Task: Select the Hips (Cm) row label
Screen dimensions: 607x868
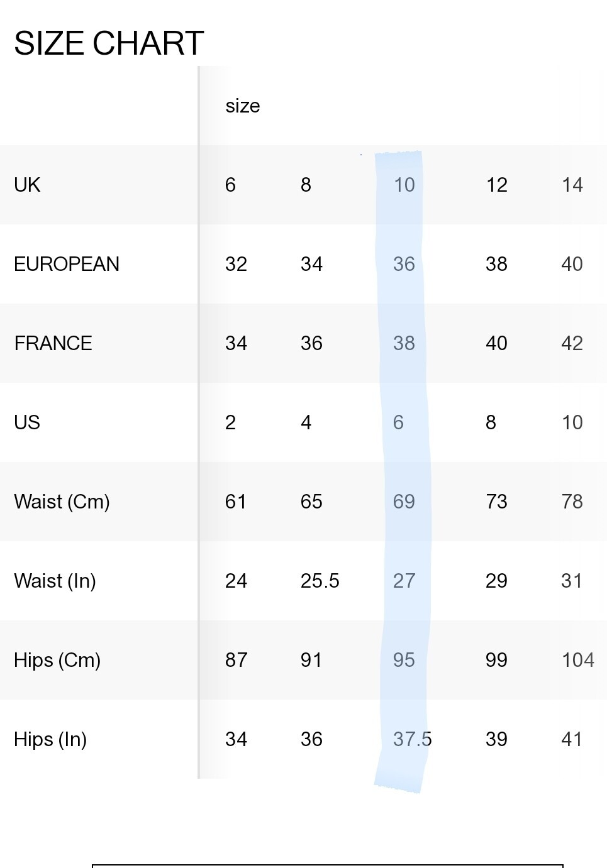Action: click(57, 660)
